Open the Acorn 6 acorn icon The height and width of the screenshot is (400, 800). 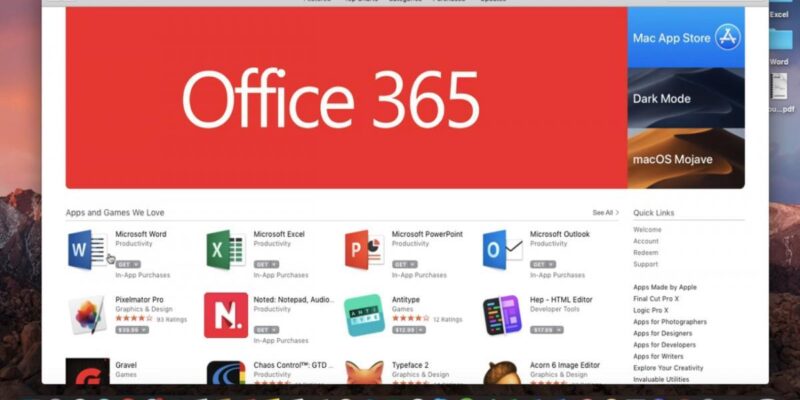[x=503, y=372]
